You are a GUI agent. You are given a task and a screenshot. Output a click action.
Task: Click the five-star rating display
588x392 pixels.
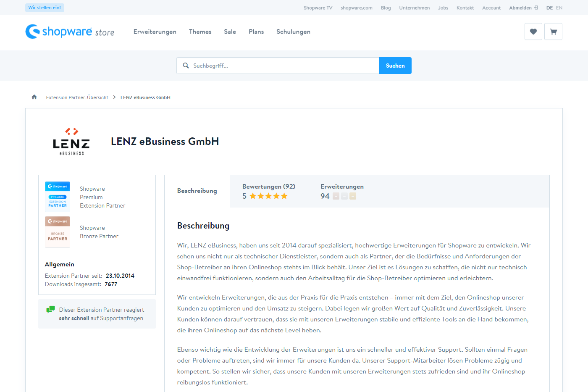coord(268,196)
